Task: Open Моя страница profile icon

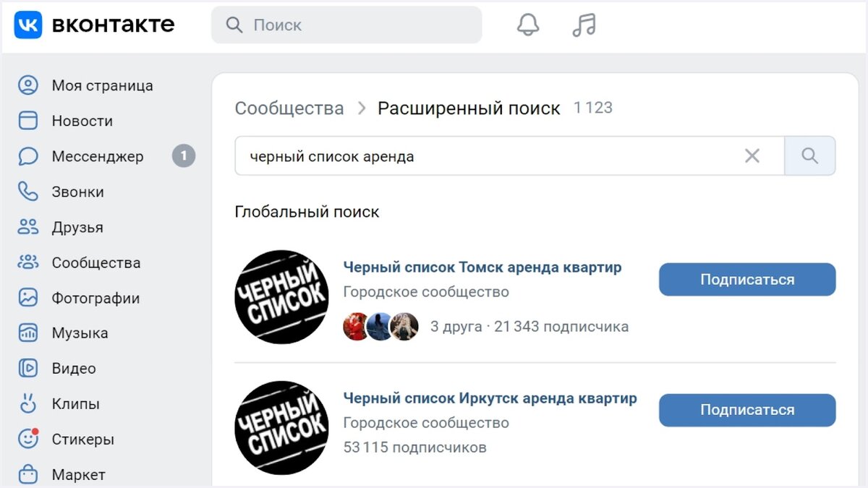Action: coord(28,85)
